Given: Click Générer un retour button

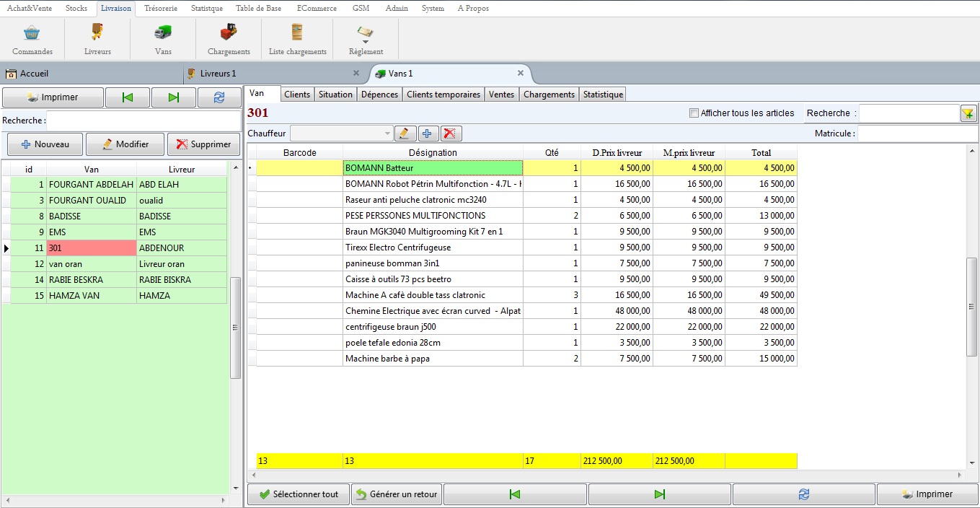Looking at the screenshot, I should pyautogui.click(x=397, y=494).
